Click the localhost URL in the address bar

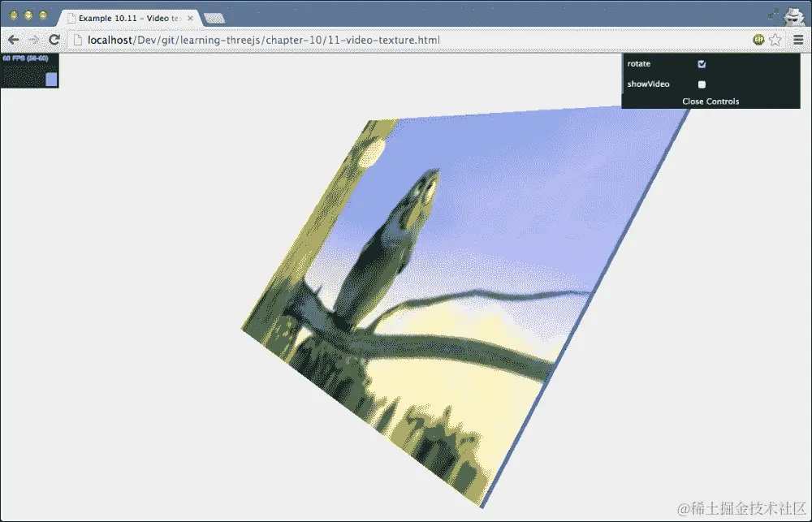click(264, 40)
